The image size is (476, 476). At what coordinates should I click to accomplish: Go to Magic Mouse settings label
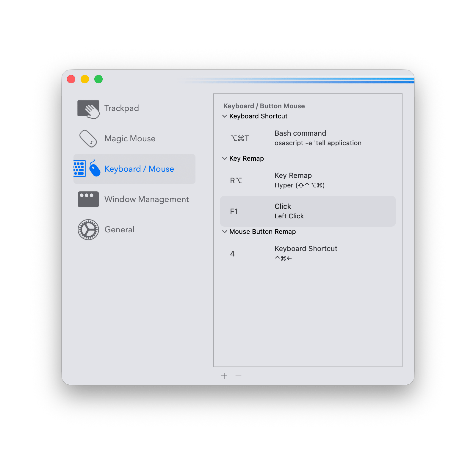[x=130, y=139]
